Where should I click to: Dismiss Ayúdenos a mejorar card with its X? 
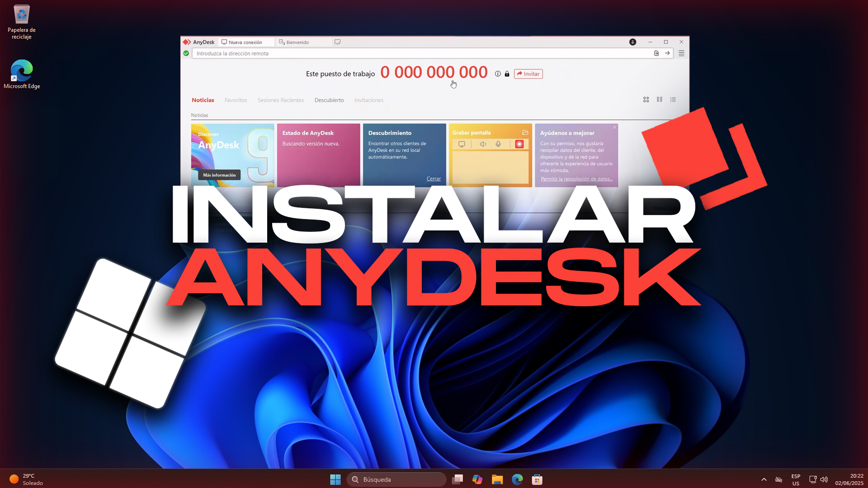[614, 127]
